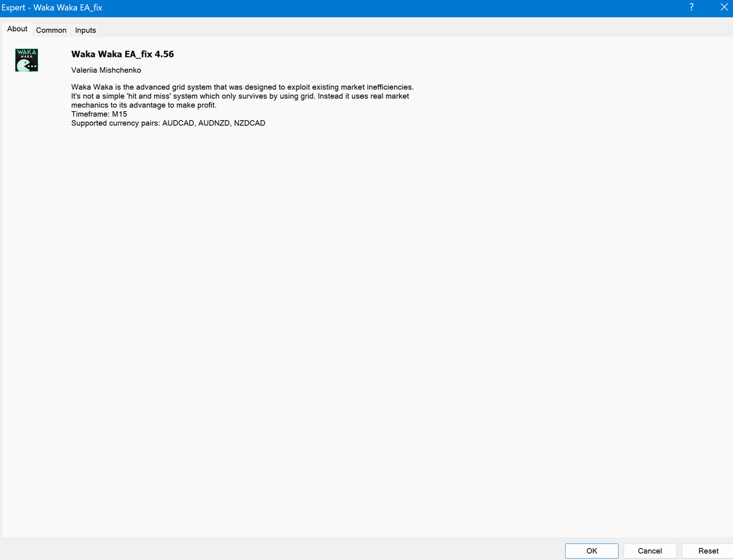Click the Waka Waka Pac-Man logo icon
This screenshot has height=560, width=733.
(x=26, y=60)
